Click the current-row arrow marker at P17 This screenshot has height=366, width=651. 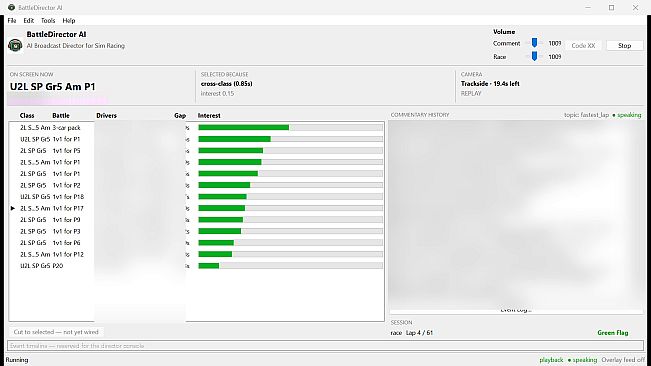13,208
